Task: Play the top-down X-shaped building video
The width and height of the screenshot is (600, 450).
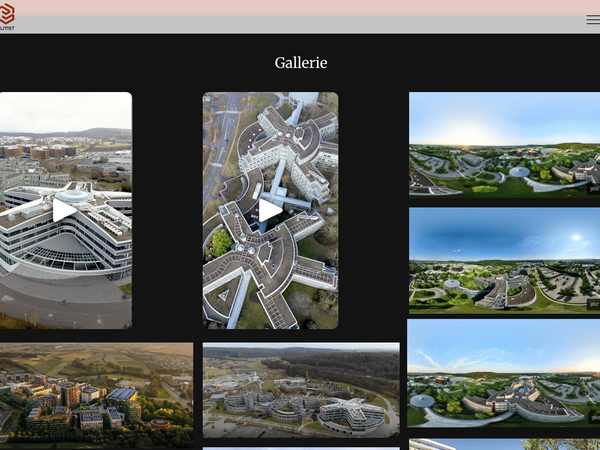Action: point(271,210)
